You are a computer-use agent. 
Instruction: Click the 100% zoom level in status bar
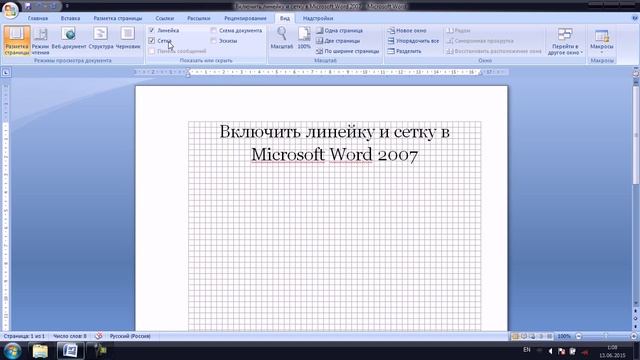tap(564, 336)
